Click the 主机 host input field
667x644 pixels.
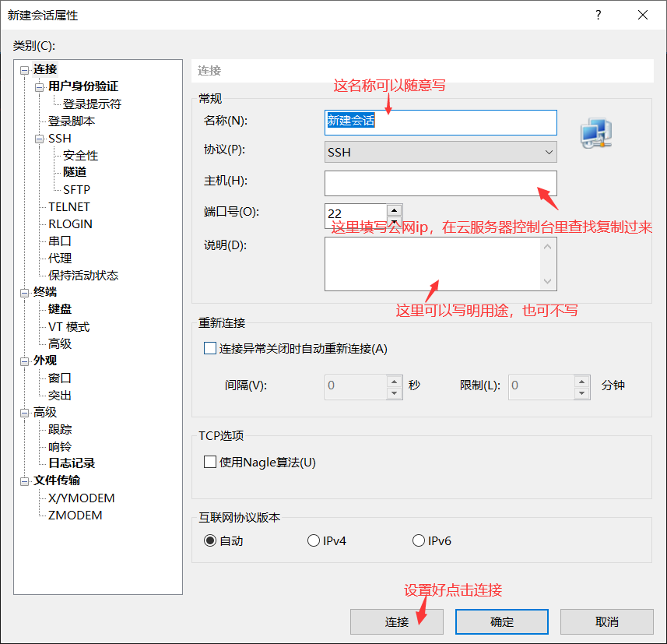tap(441, 182)
